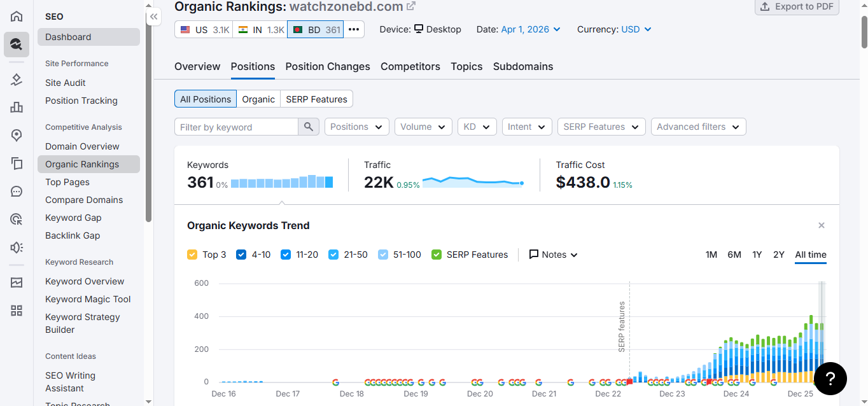Open Keyword Magic Tool in the sidebar

(x=88, y=299)
